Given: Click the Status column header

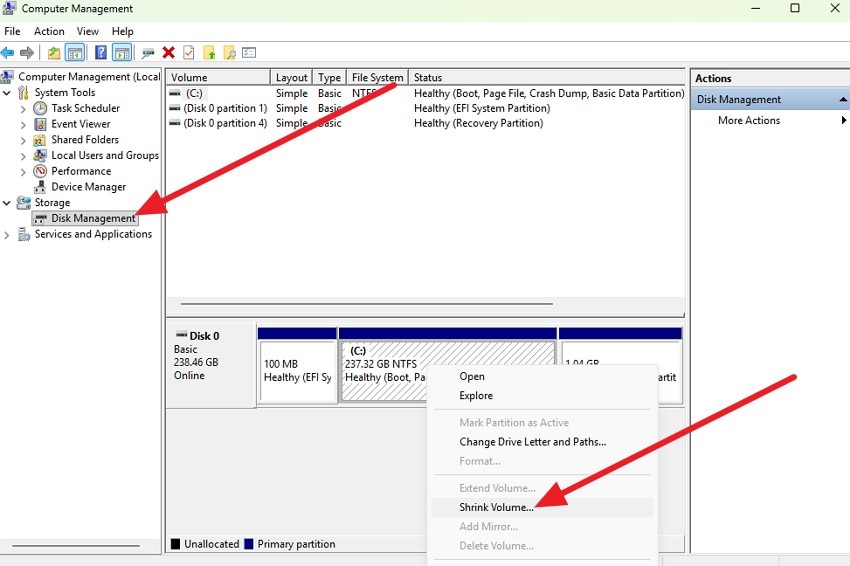Looking at the screenshot, I should pyautogui.click(x=546, y=78).
